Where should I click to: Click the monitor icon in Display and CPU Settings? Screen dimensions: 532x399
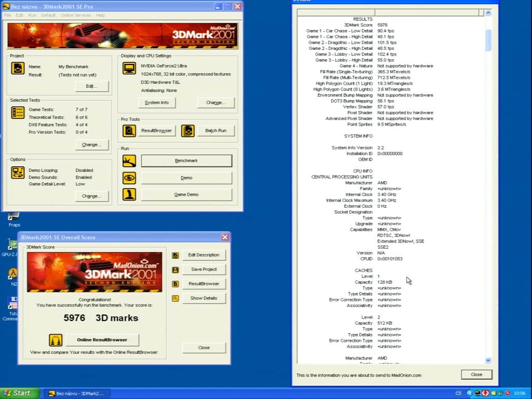point(129,68)
